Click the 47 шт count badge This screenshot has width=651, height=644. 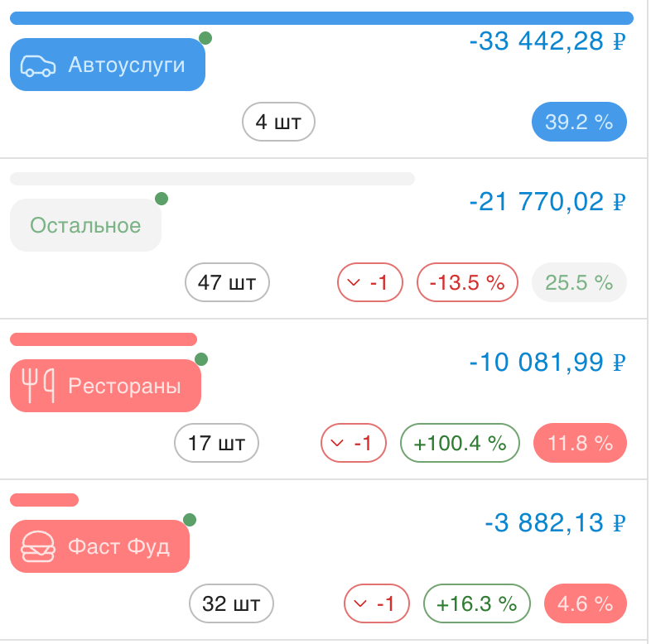[x=228, y=283]
